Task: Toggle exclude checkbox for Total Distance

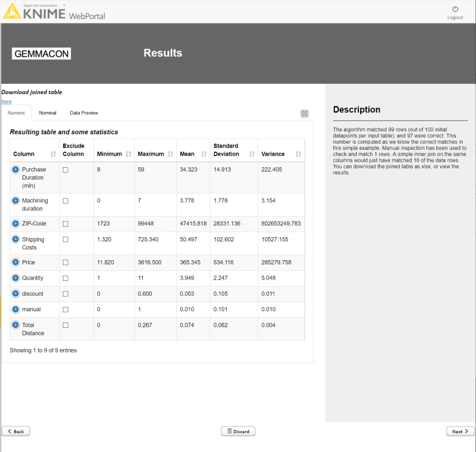Action: (66, 325)
